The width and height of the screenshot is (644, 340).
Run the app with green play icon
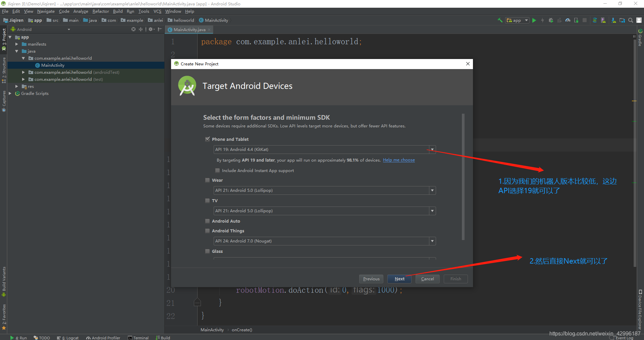coord(534,20)
